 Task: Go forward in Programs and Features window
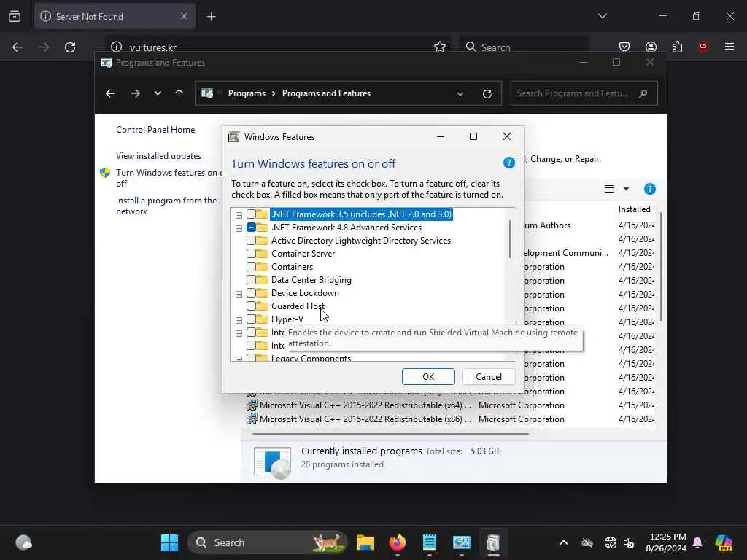[136, 93]
